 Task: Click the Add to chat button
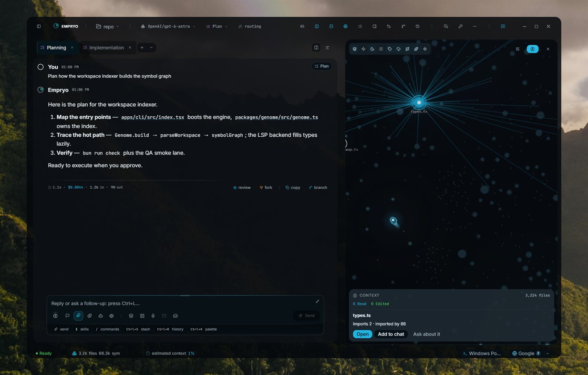coord(391,334)
